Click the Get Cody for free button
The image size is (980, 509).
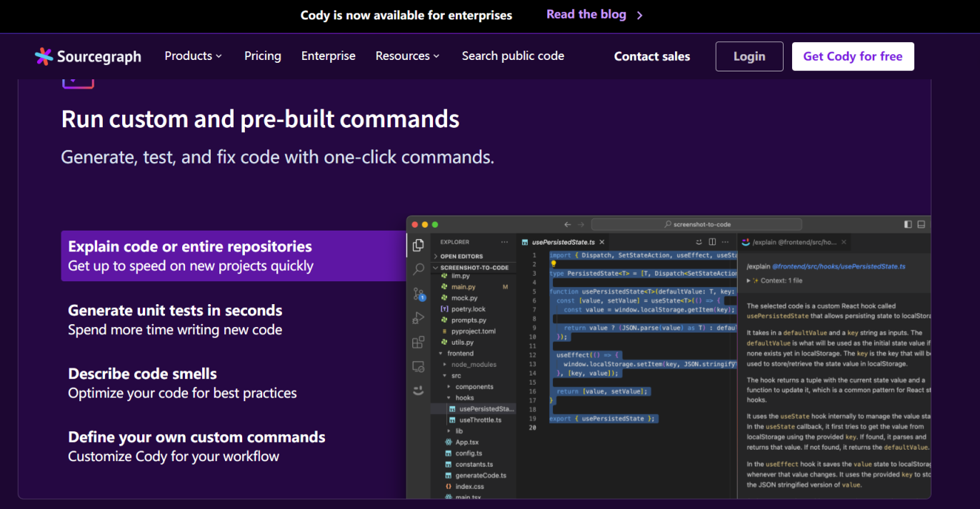[852, 56]
